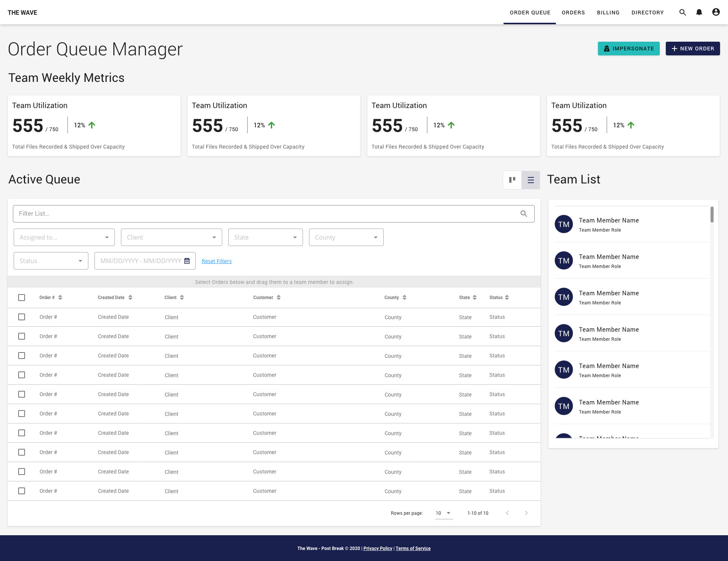Click the green up arrow in first metrics card
728x561 pixels.
pos(92,125)
